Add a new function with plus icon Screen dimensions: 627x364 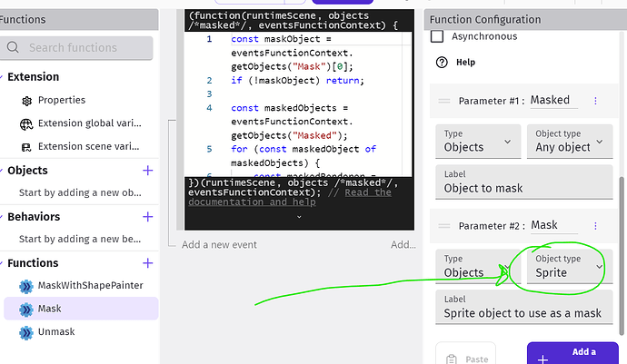click(x=148, y=263)
